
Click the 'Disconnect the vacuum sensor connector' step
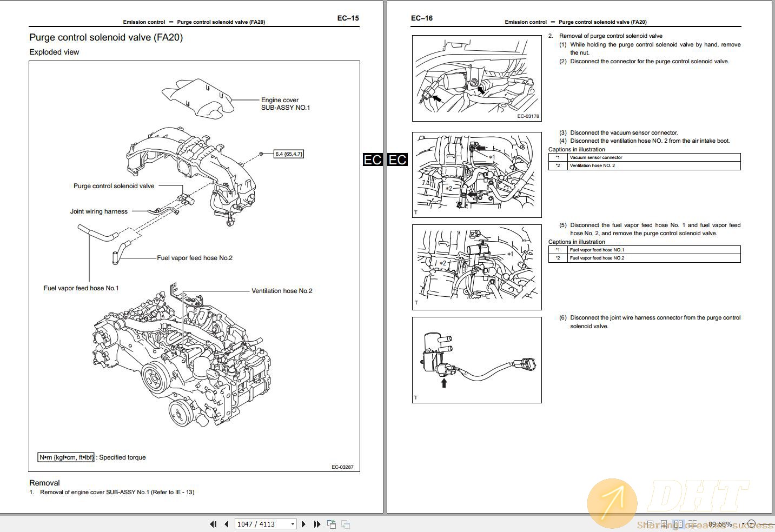click(624, 132)
